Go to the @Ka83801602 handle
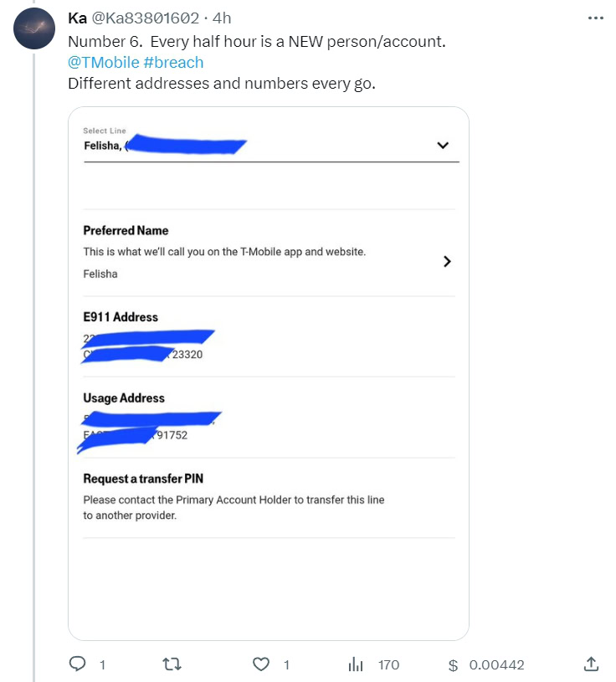The width and height of the screenshot is (616, 682). [x=145, y=18]
